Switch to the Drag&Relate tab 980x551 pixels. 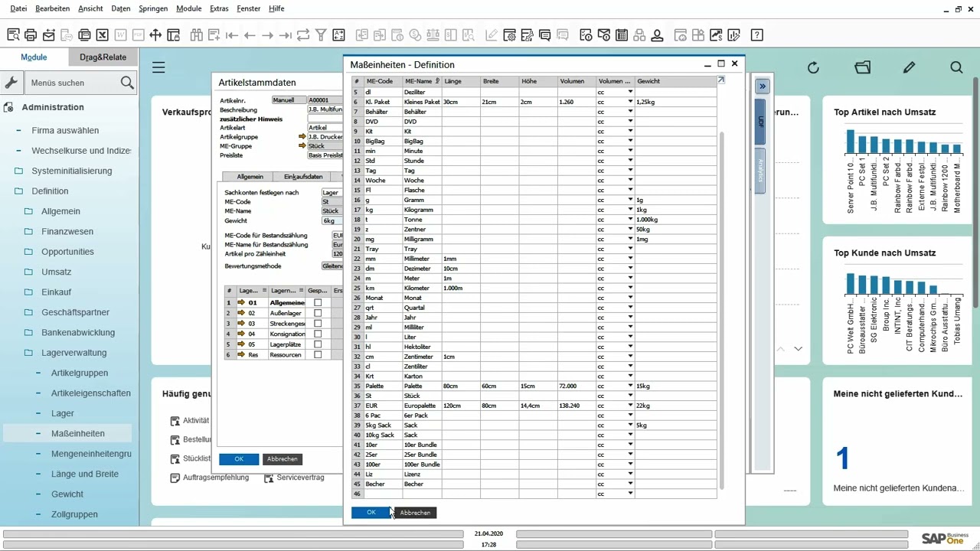tap(103, 57)
